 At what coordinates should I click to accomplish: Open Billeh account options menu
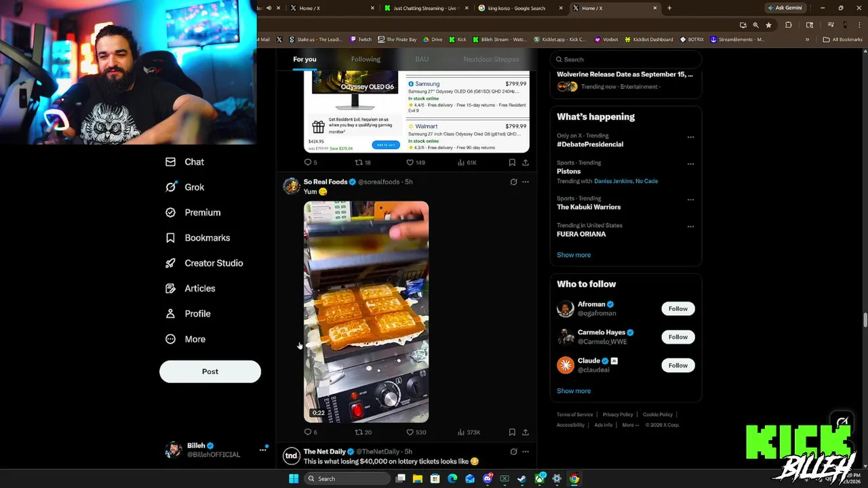tap(262, 449)
